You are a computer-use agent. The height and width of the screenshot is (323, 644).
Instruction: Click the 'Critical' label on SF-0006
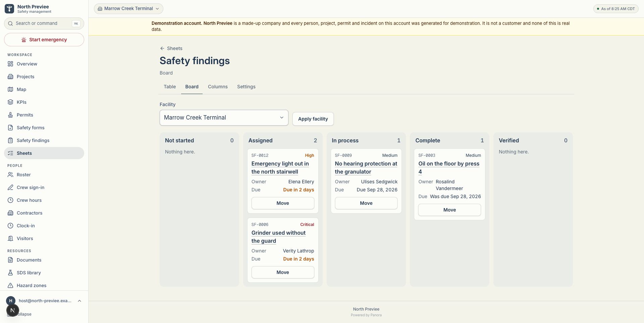coord(307,225)
